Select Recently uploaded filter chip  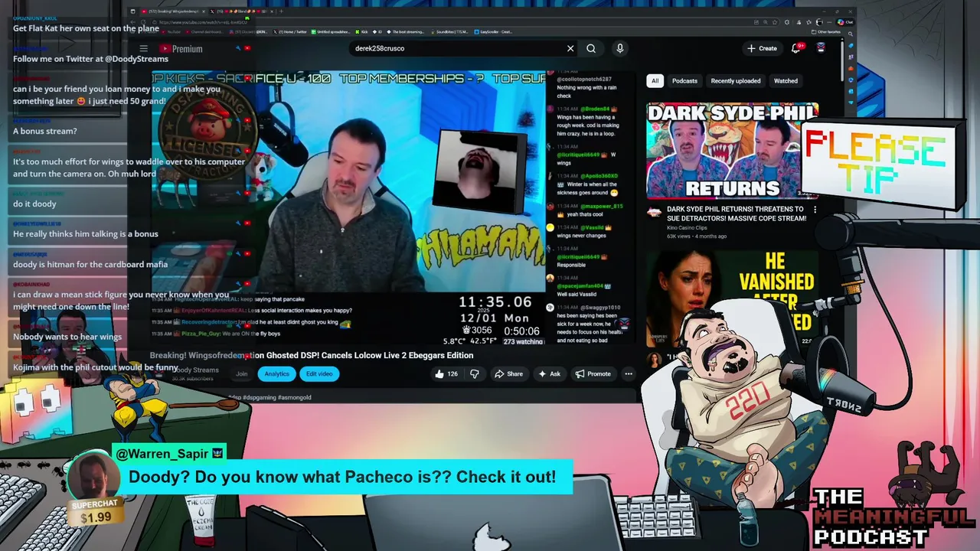tap(736, 80)
